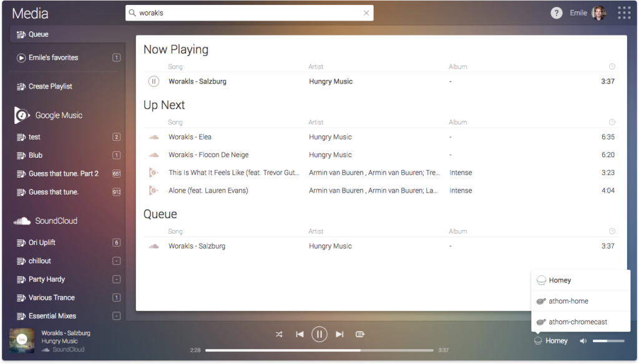
Task: Skip to the next track
Action: pos(339,334)
